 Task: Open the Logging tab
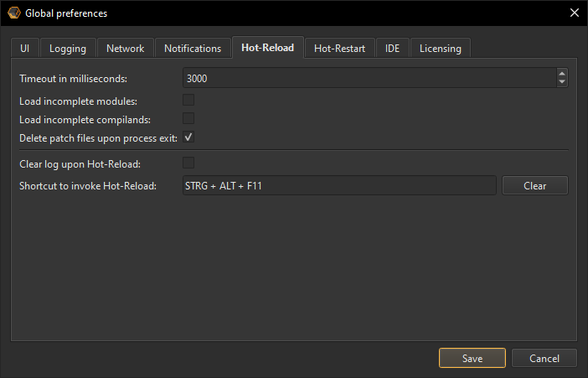pyautogui.click(x=68, y=49)
